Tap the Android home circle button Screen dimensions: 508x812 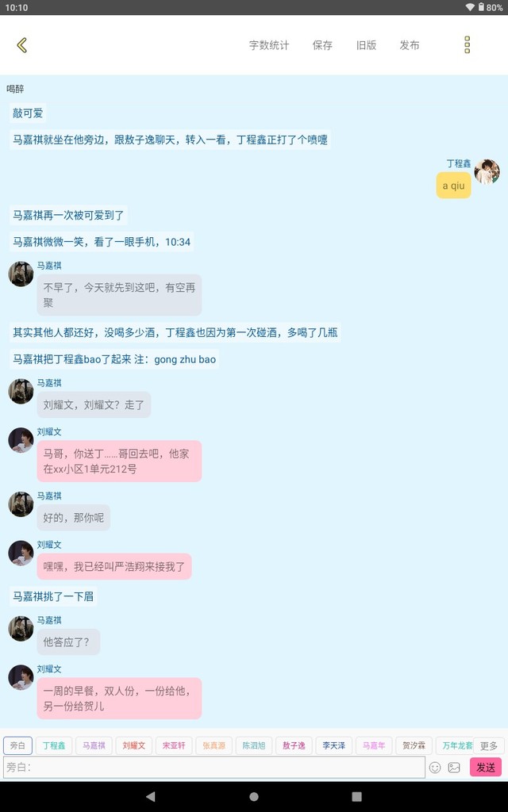(253, 796)
